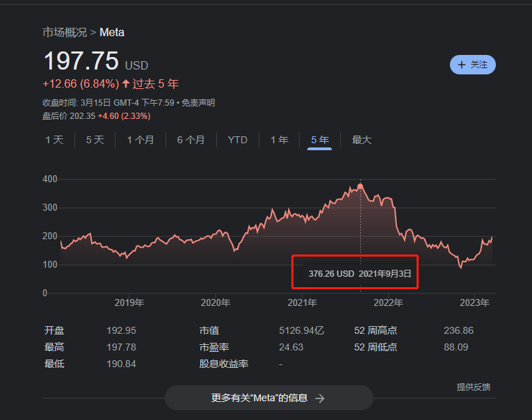Click the 盘后价 202.35 after-hours text
The width and height of the screenshot is (532, 420).
point(69,116)
